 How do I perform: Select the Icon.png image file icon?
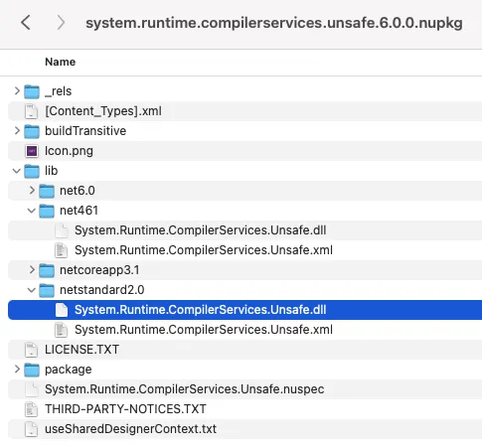(32, 151)
